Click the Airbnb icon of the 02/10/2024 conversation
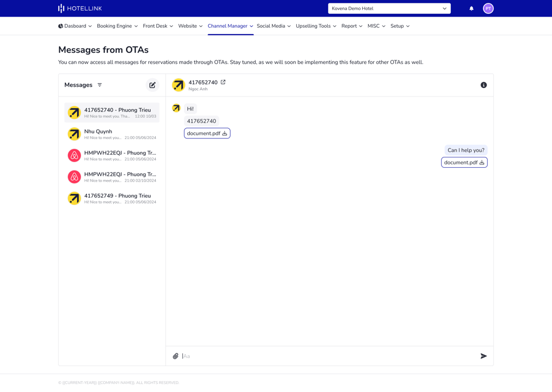Viewport: 552px width, 392px height. [x=74, y=177]
